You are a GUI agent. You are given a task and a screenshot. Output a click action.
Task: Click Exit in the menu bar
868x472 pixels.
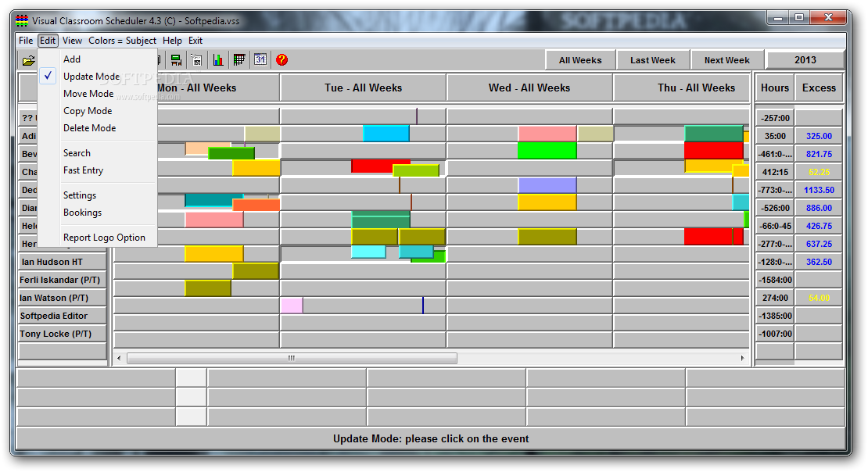[195, 41]
